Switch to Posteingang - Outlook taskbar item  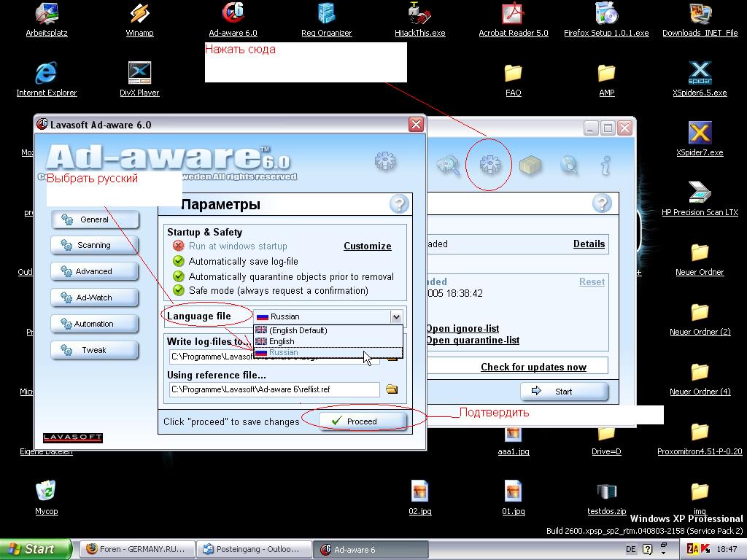tap(254, 549)
